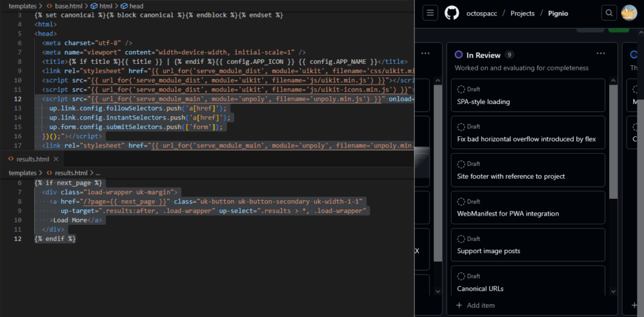Click the In Review purple status circle
Viewport: 644px width, 317px height.
click(x=459, y=55)
